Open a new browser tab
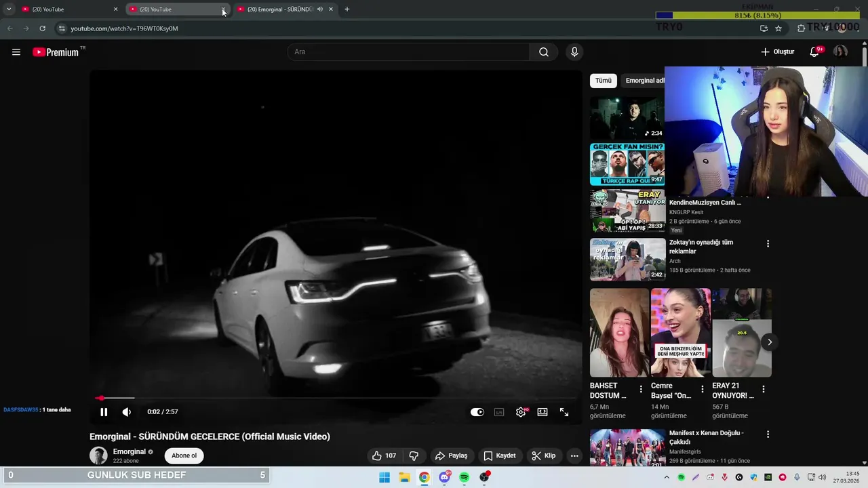Screen dimensions: 868x488 pyautogui.click(x=347, y=9)
